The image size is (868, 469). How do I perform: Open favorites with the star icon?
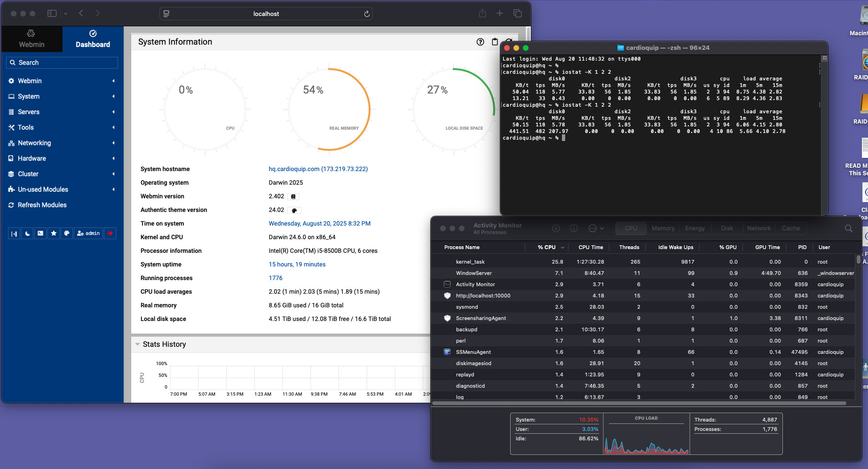(x=54, y=234)
